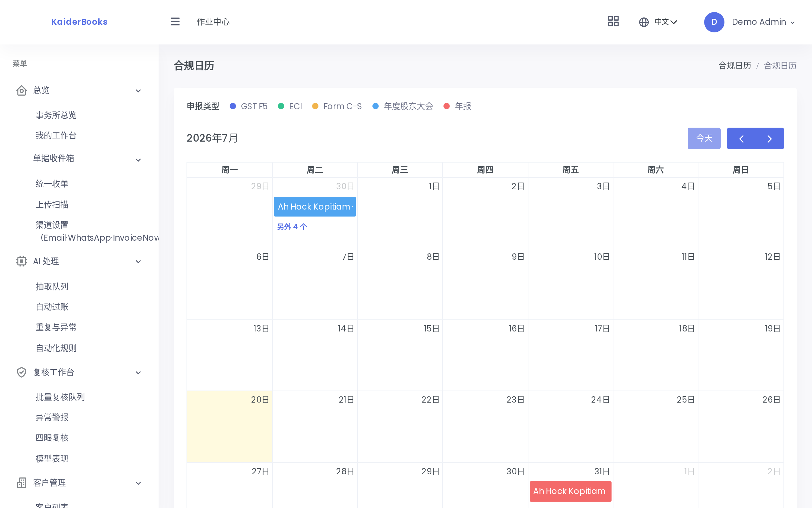The height and width of the screenshot is (508, 812).
Task: Open 模型表现 menu item
Action: (x=52, y=458)
